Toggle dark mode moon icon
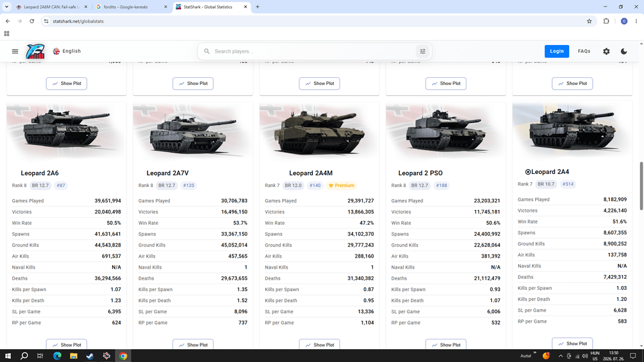The image size is (644, 362). tap(624, 52)
